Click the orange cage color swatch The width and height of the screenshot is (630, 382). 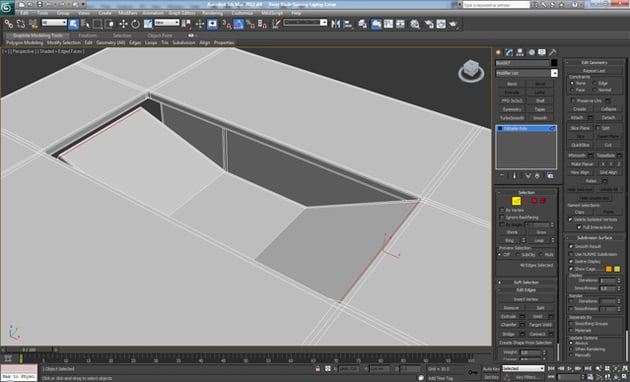[608, 269]
